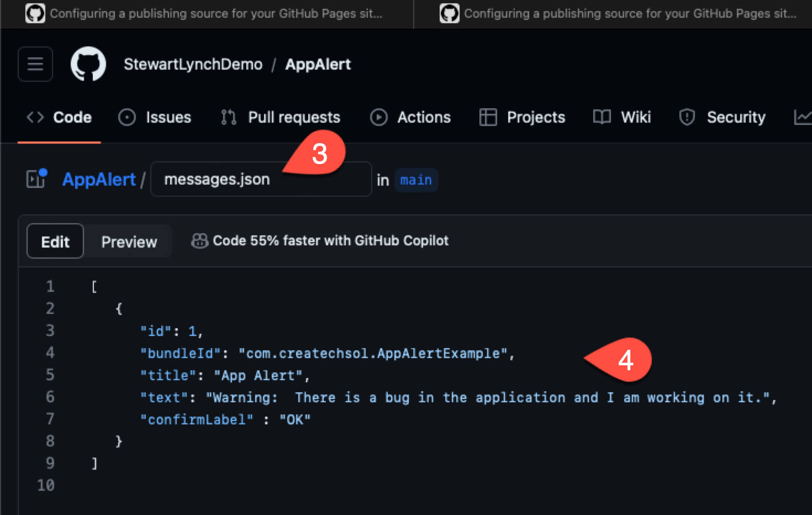Open the Pull requests tab

[281, 117]
